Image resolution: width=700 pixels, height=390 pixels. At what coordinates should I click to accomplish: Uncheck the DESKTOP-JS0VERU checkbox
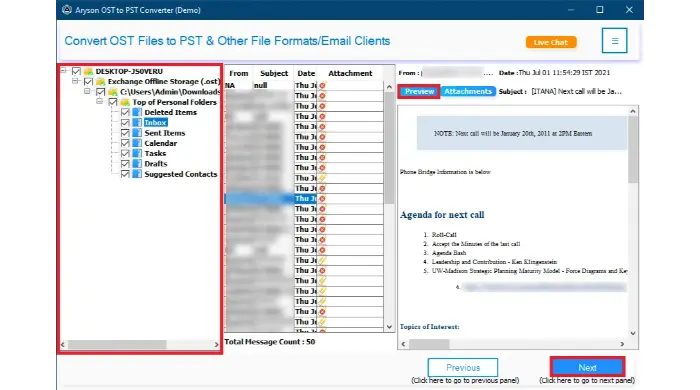point(76,71)
